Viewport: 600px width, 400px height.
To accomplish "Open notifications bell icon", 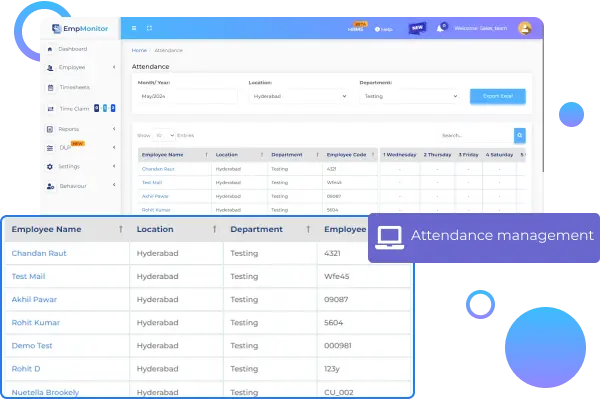I will point(441,28).
